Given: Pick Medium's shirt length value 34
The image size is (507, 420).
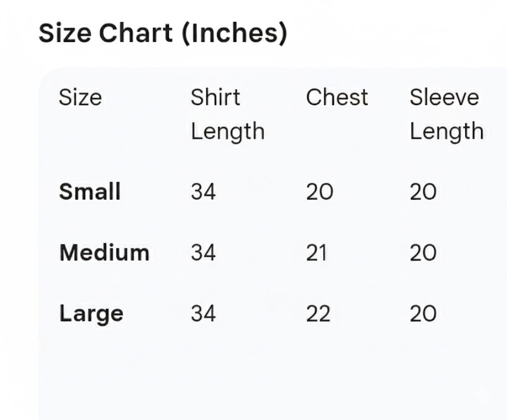Looking at the screenshot, I should [203, 253].
